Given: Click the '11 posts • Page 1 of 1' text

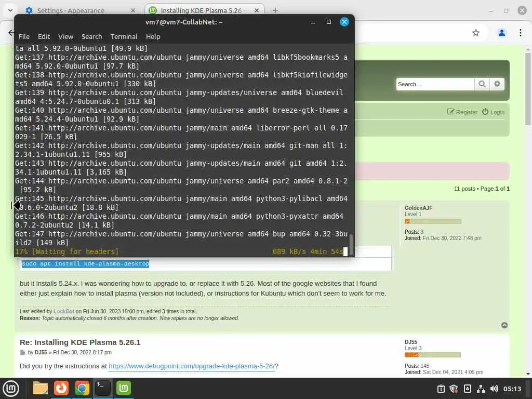Looking at the screenshot, I should tap(482, 189).
